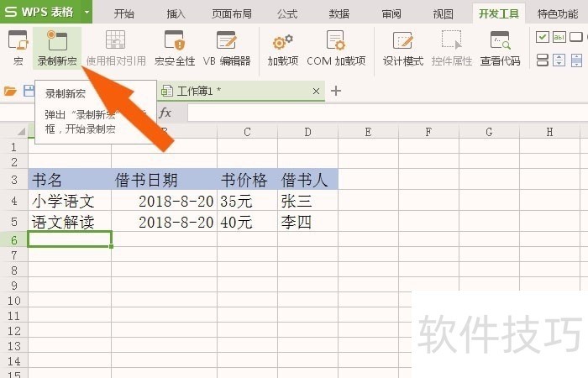
Task: Select column E header
Action: 368,132
